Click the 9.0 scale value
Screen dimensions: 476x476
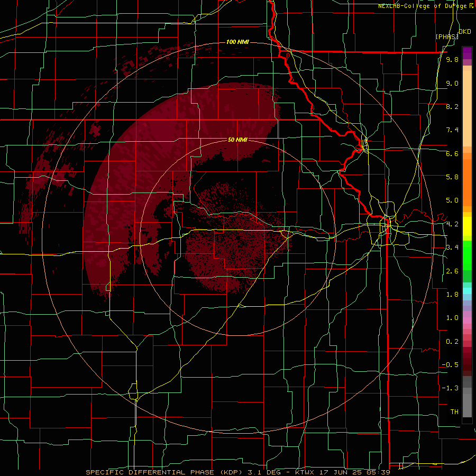(x=452, y=83)
